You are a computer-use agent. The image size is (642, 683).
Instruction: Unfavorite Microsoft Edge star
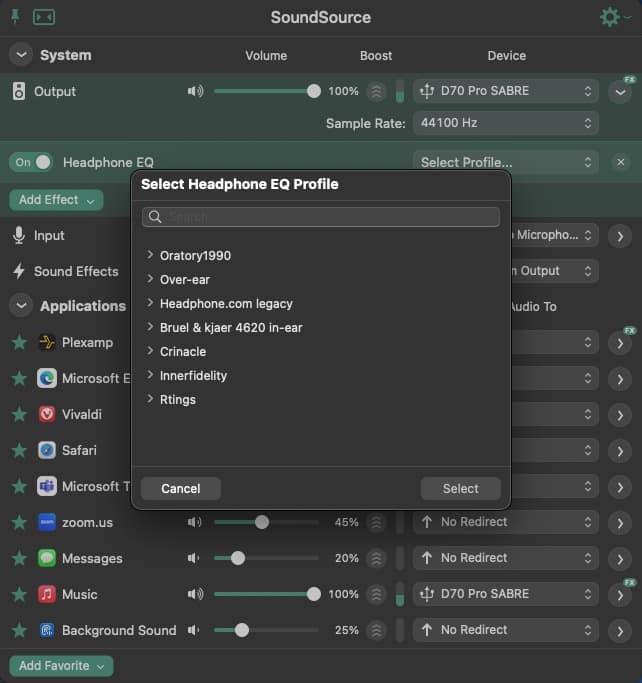pyautogui.click(x=19, y=379)
